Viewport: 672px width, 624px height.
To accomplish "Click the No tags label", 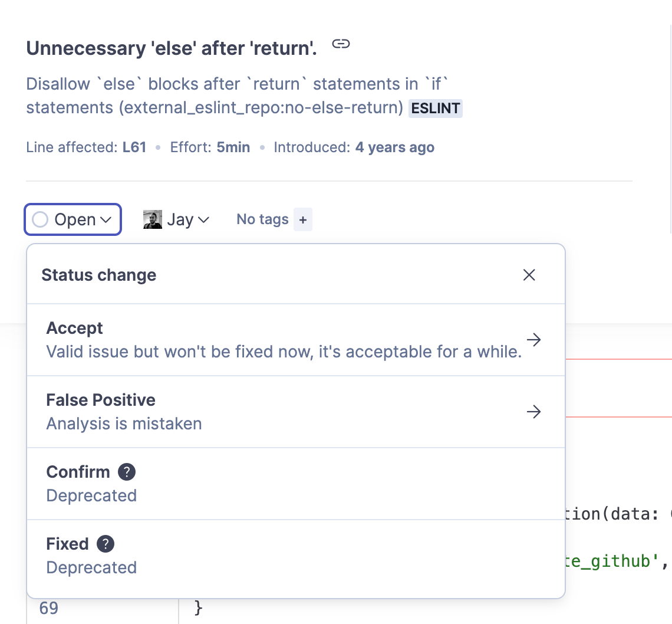I will coord(262,220).
